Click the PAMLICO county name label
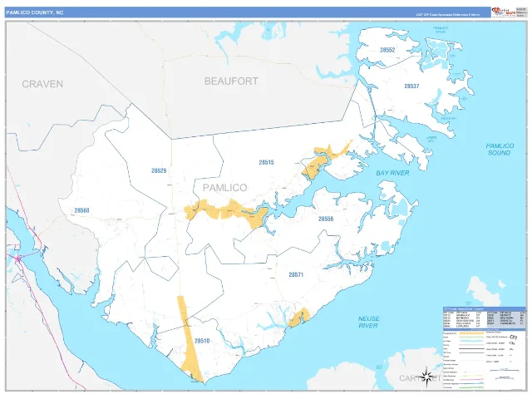Viewport: 532px width, 399px height. point(225,188)
